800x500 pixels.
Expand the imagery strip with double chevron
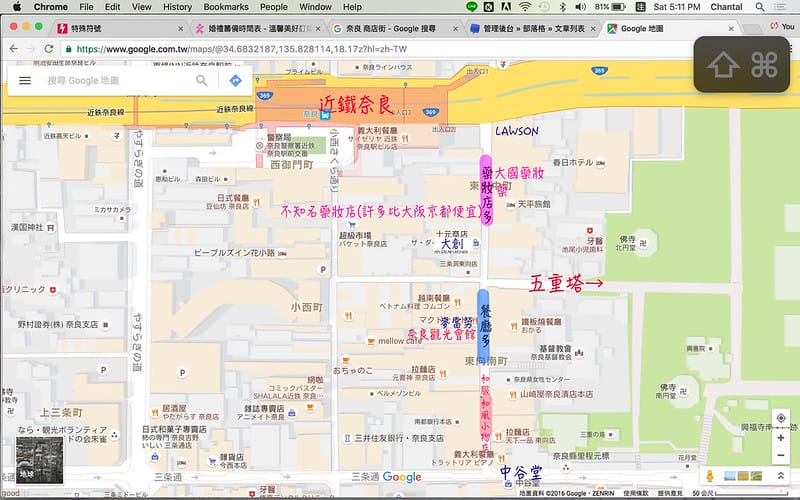[780, 476]
